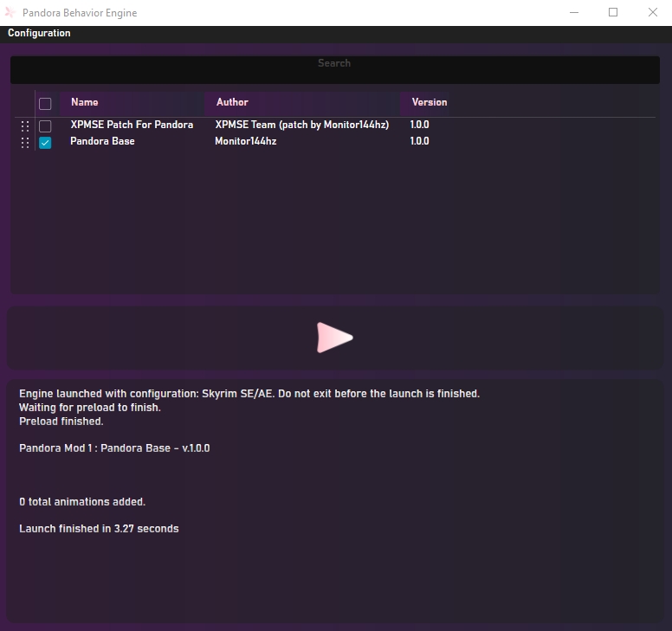Select the "Pandora Base" name cell
This screenshot has height=631, width=672.
(102, 141)
